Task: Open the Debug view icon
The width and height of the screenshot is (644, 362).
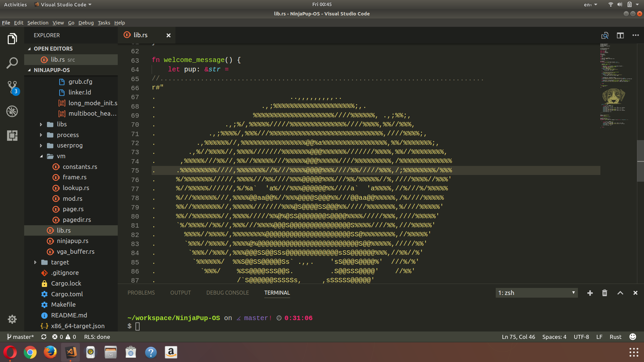Action: click(x=12, y=111)
